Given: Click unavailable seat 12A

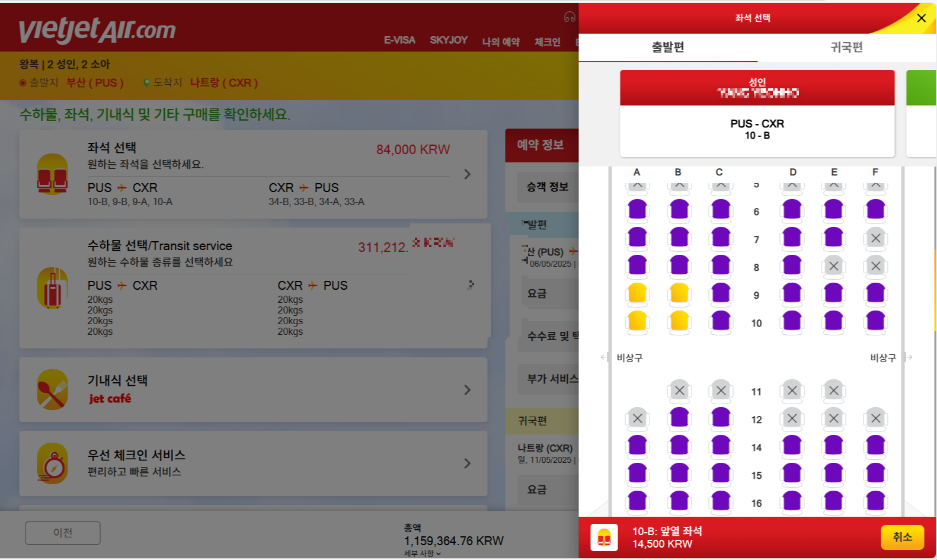Looking at the screenshot, I should 637,418.
